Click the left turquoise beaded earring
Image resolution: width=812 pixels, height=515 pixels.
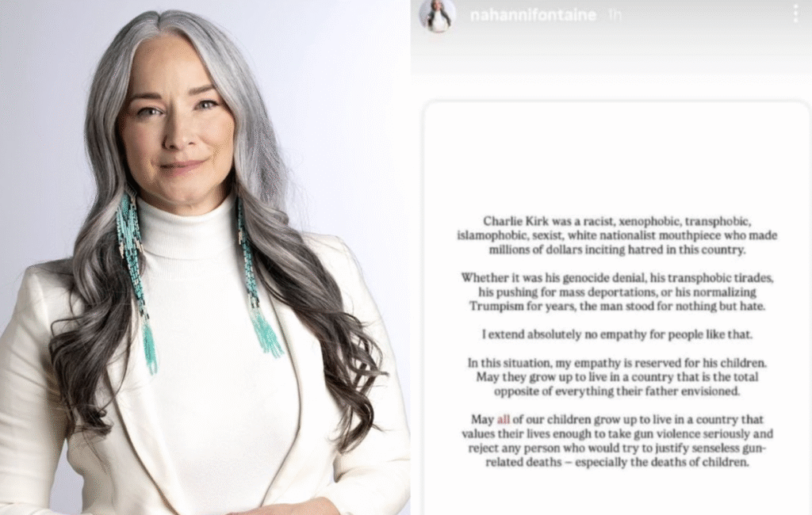pos(136,280)
